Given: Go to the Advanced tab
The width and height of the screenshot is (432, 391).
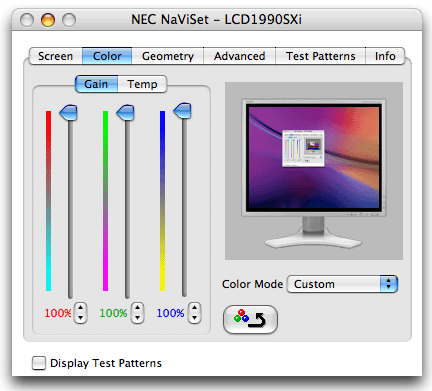Looking at the screenshot, I should (240, 56).
